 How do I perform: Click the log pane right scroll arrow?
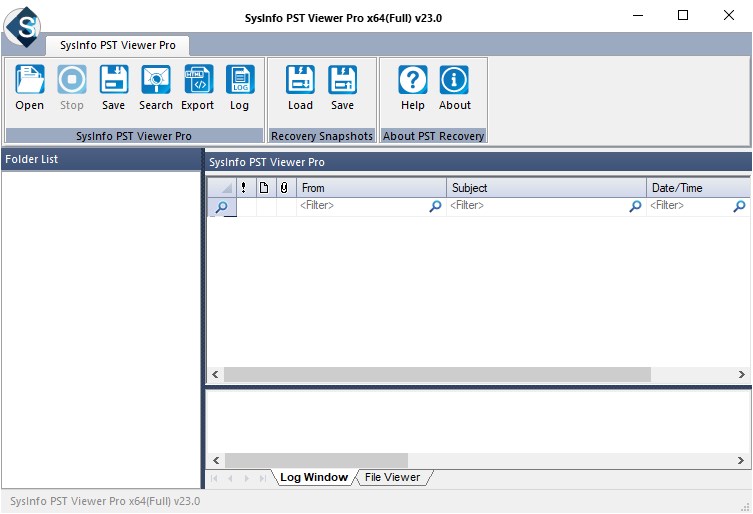pyautogui.click(x=741, y=460)
